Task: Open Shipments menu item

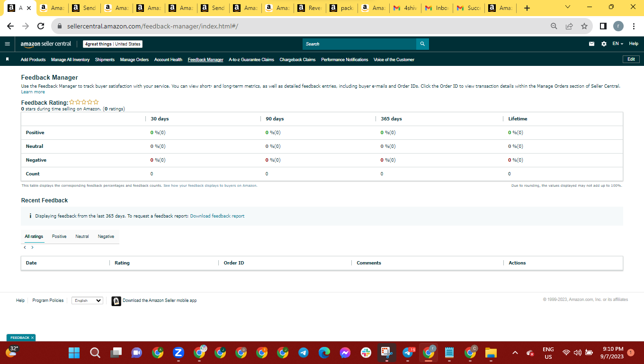Action: tap(105, 60)
